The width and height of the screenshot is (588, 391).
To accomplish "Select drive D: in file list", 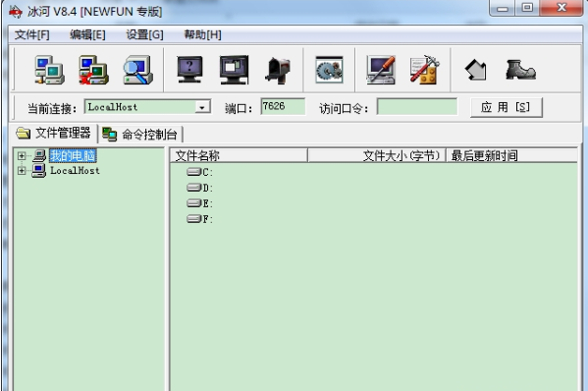I will [x=200, y=188].
